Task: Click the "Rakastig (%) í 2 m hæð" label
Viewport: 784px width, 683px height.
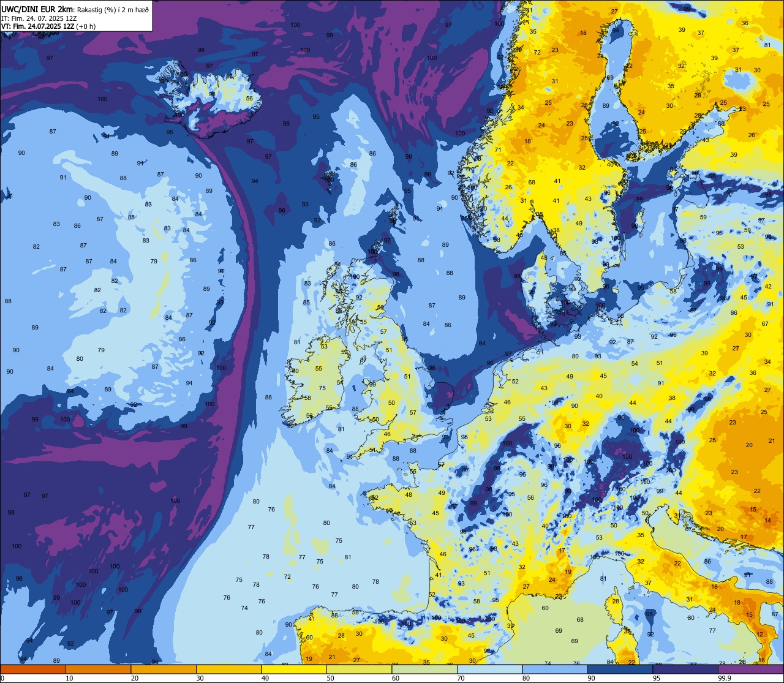Action: coord(112,9)
